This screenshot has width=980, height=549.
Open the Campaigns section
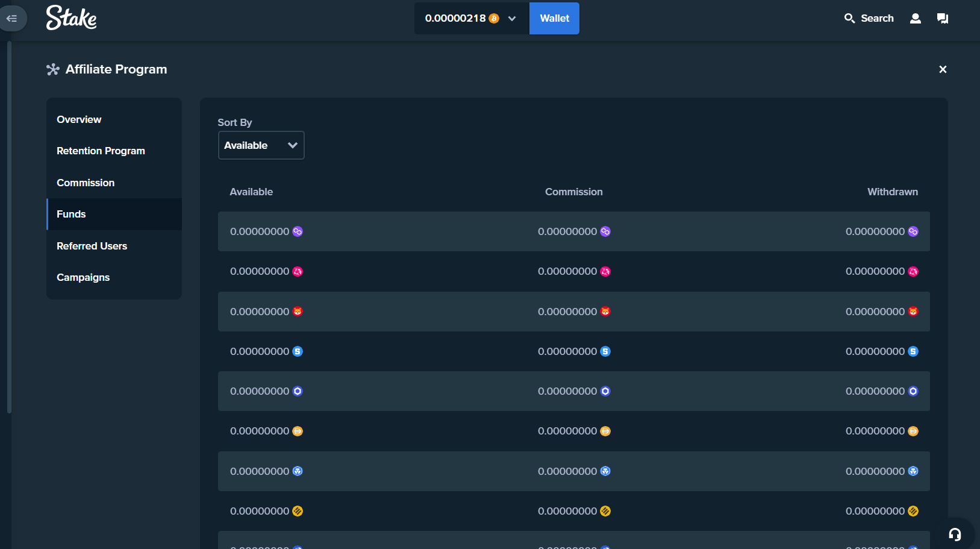pos(83,277)
